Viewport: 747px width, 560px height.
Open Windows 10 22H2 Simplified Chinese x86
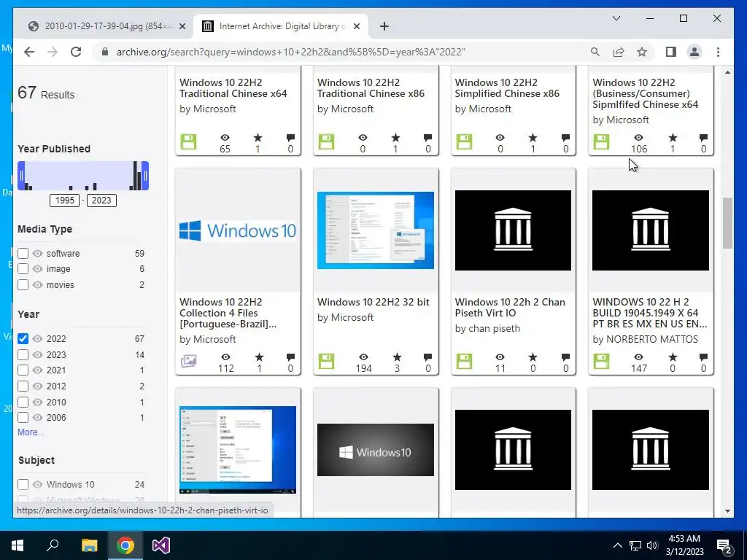(508, 88)
